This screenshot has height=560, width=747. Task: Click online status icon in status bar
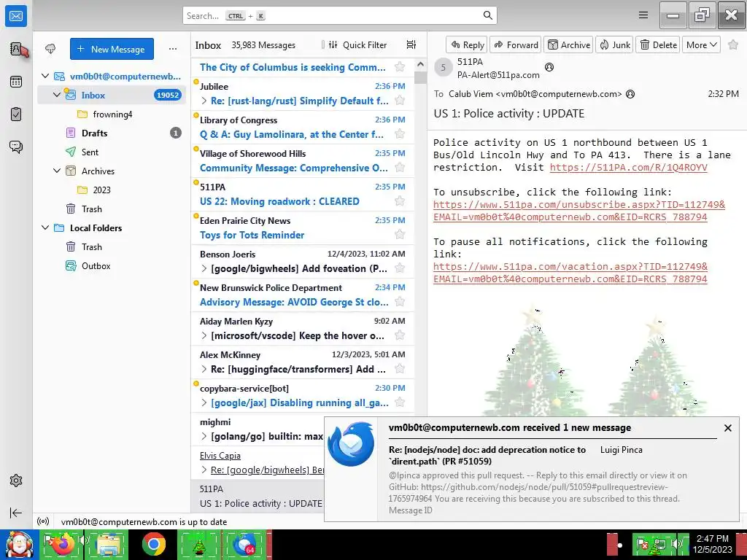[x=43, y=521]
